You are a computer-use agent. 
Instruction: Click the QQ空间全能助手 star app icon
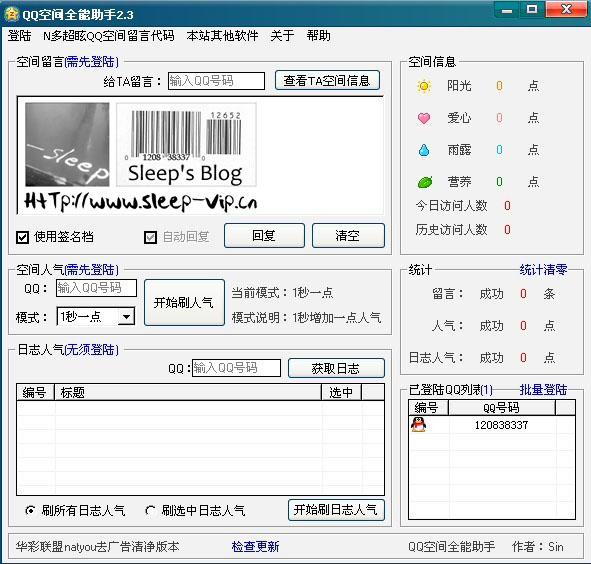click(x=11, y=14)
